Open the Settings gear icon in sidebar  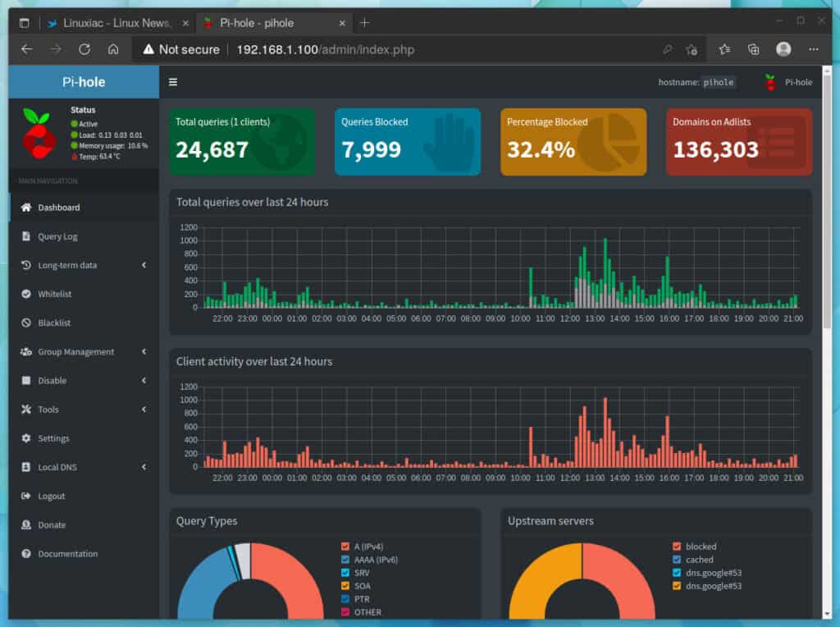pos(25,438)
